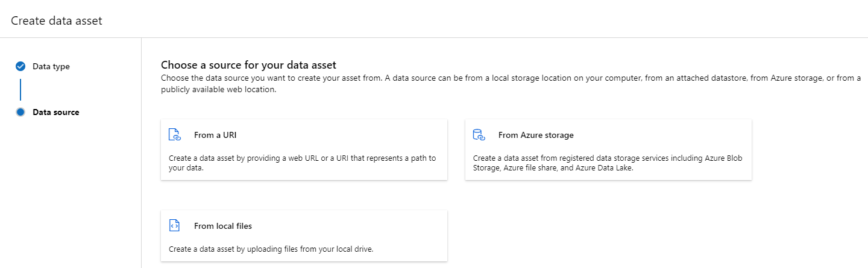The image size is (868, 268).
Task: Click the Choose a source heading
Action: tap(248, 64)
